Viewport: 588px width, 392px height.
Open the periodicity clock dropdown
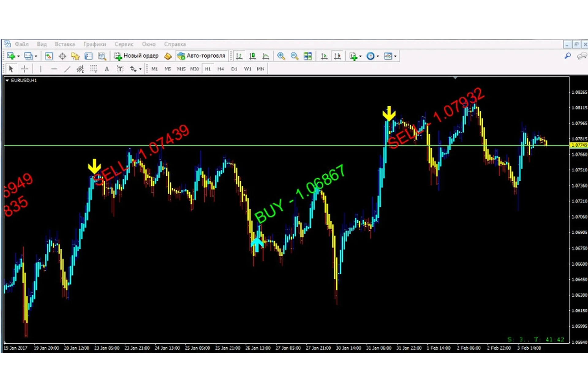(378, 56)
